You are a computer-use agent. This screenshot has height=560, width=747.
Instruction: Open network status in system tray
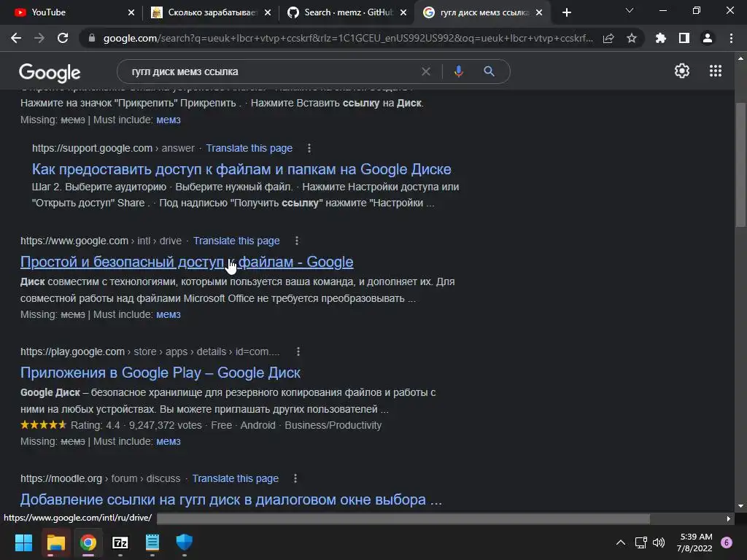tap(640, 542)
